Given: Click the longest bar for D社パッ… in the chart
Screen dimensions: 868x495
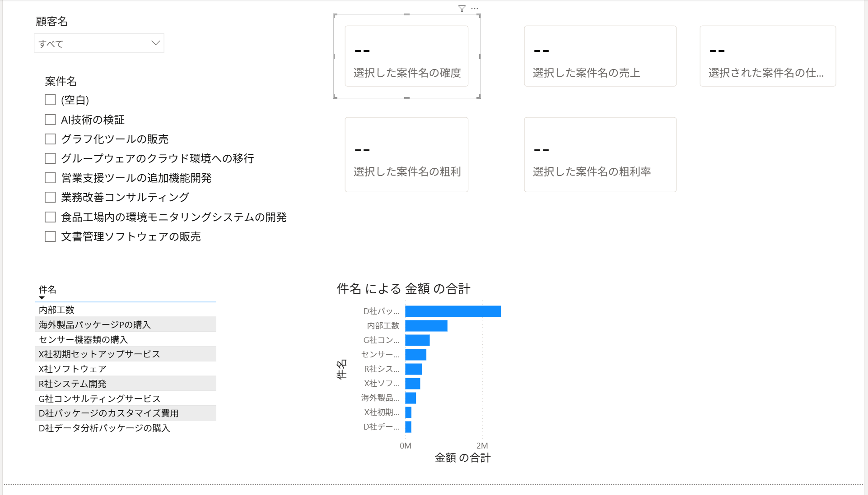Looking at the screenshot, I should coord(453,311).
